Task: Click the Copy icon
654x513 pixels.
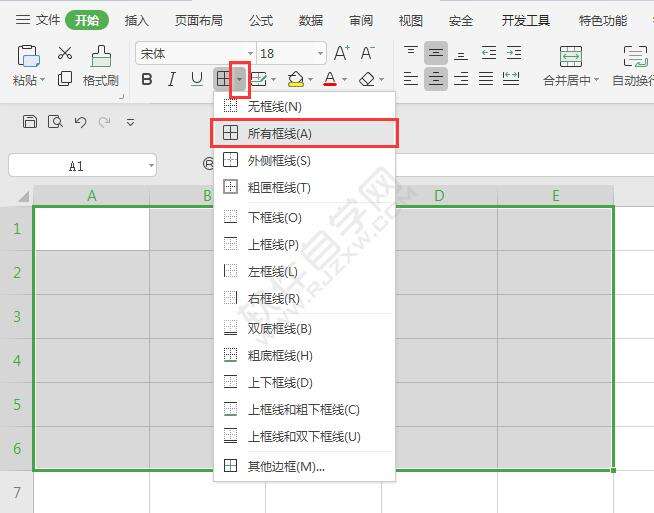Action: pos(65,78)
